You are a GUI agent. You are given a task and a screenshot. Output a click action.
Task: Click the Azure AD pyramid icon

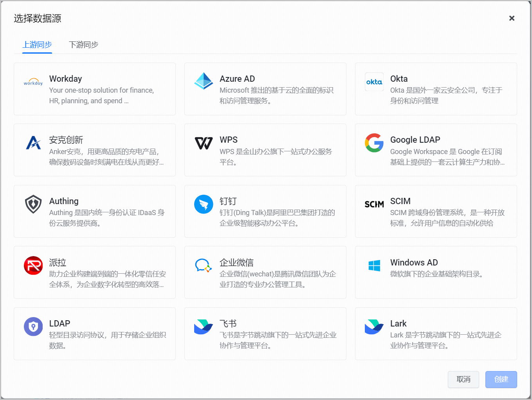[204, 81]
